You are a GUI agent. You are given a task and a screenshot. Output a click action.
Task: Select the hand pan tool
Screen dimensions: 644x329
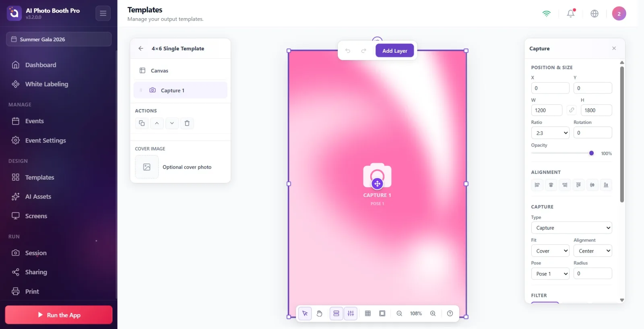(320, 313)
